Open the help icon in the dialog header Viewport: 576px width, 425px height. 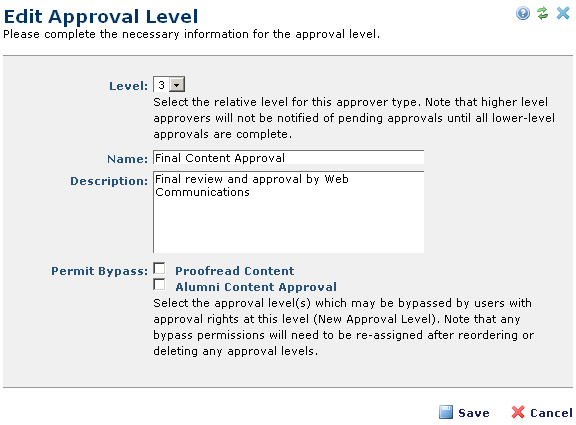[523, 14]
